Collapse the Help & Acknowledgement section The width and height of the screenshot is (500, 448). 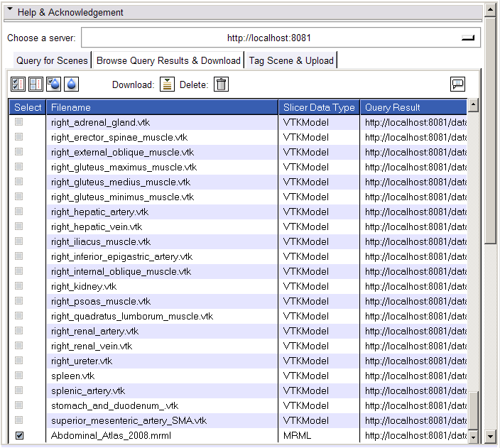[11, 11]
